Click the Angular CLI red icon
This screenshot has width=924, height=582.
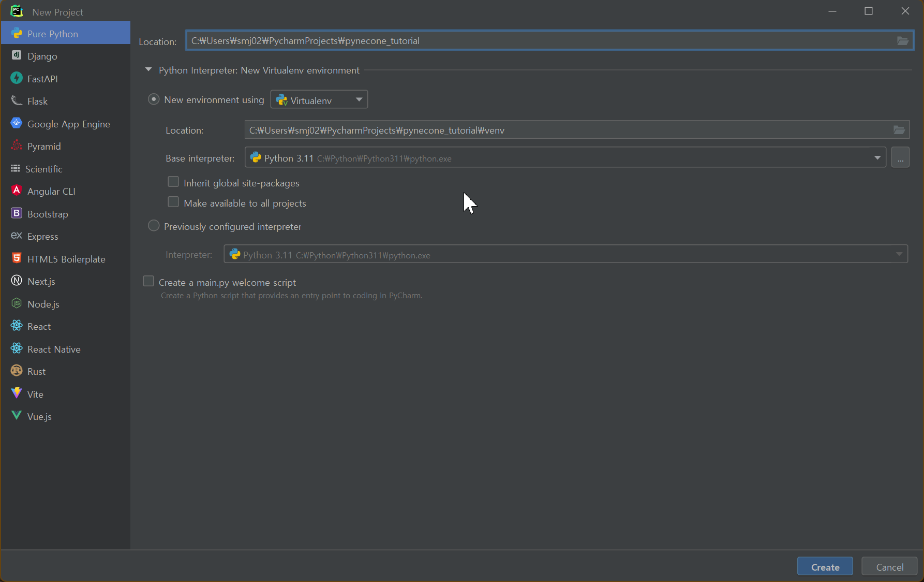17,191
